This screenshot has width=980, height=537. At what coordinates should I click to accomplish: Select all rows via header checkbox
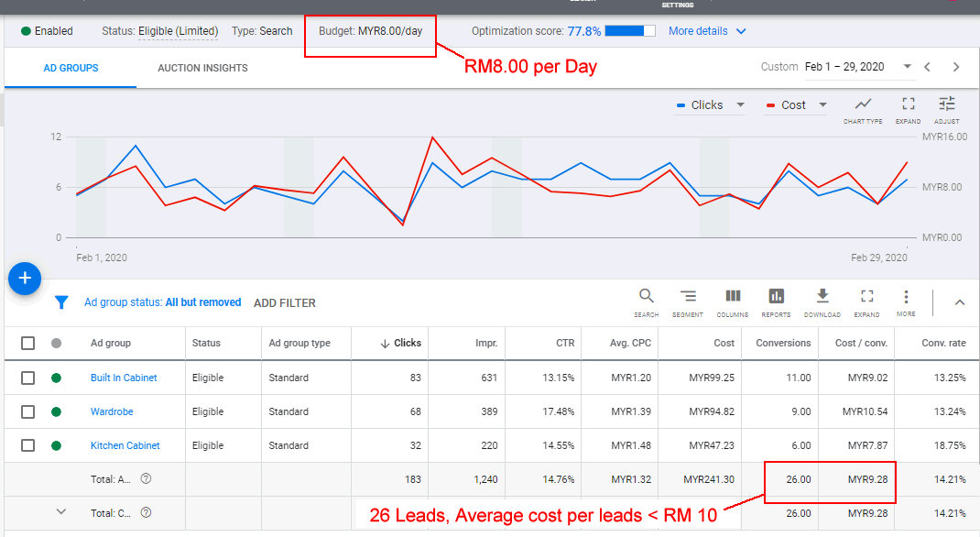[28, 343]
